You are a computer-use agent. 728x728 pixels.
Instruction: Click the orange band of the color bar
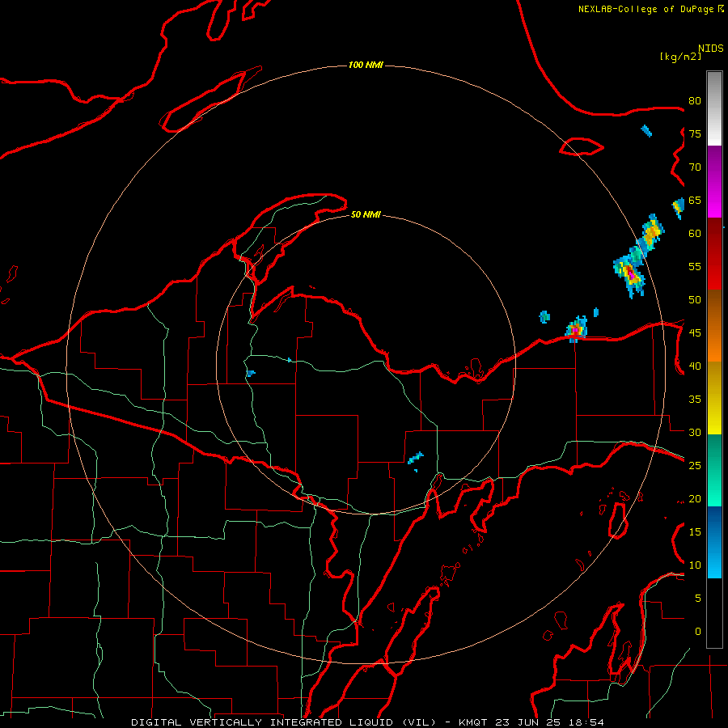click(714, 325)
